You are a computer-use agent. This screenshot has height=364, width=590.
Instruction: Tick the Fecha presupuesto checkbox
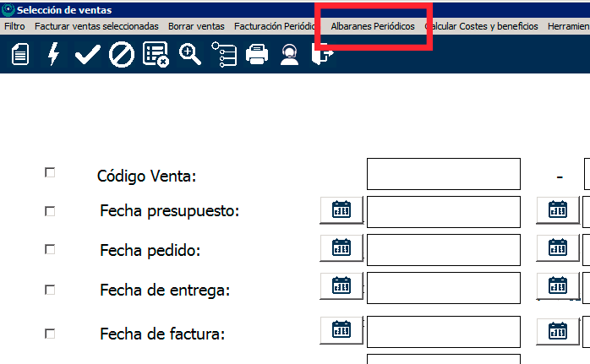[50, 211]
